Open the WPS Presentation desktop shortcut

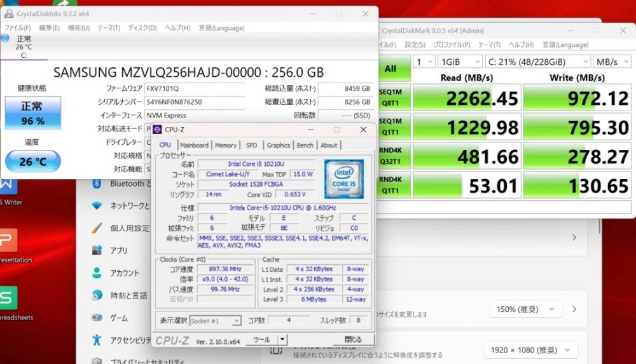click(x=9, y=245)
